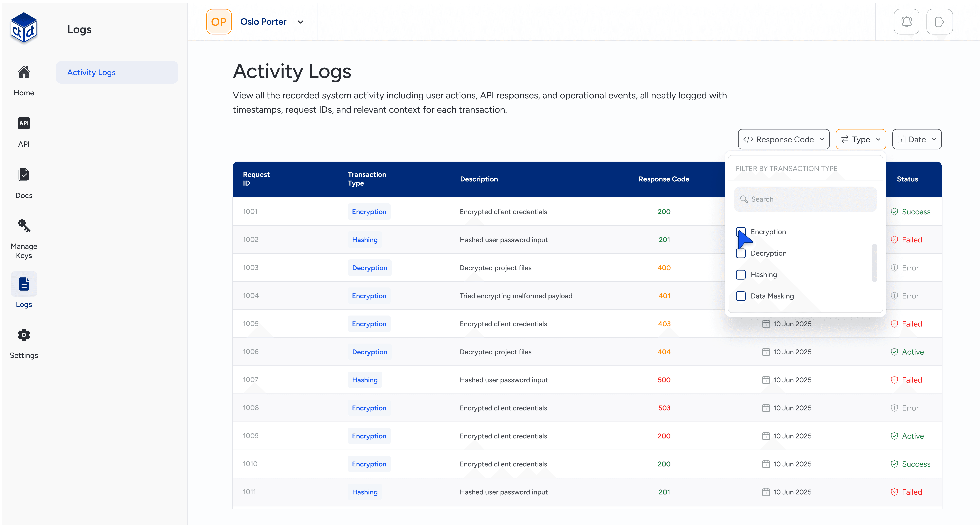Screen dimensions: 980x525
Task: Open the Response Code filter dropdown
Action: pyautogui.click(x=783, y=139)
